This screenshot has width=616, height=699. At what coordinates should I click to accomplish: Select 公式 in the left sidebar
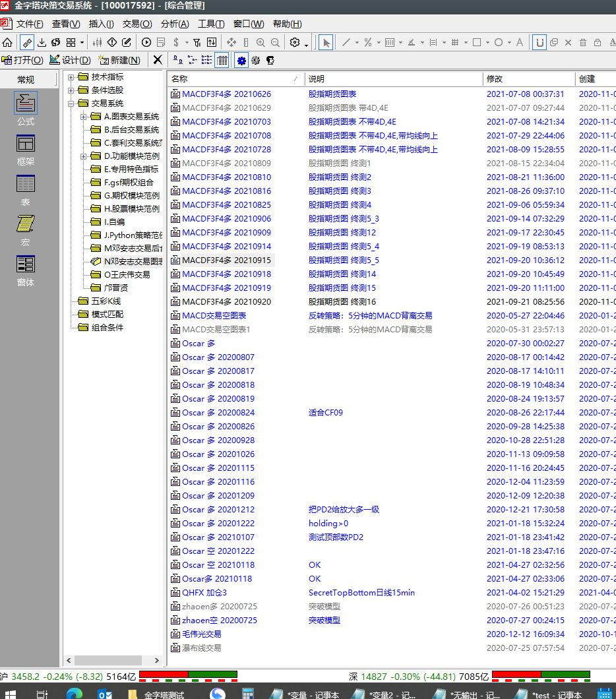click(26, 109)
